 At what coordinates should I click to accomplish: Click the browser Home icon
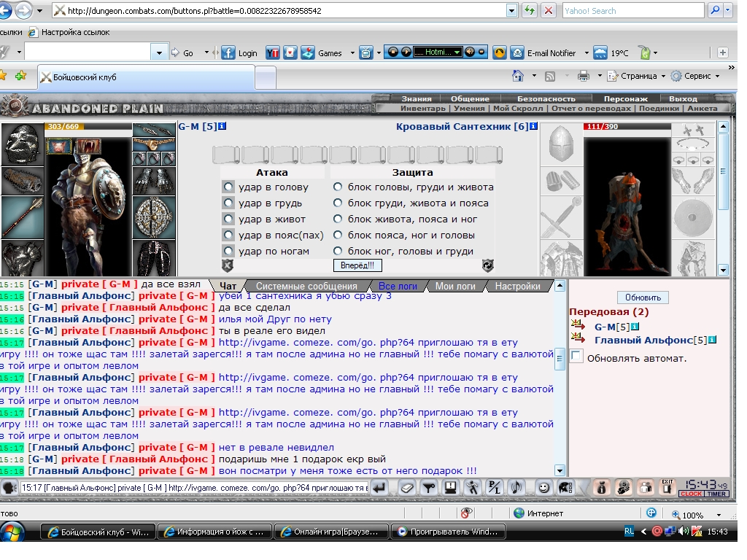(518, 76)
